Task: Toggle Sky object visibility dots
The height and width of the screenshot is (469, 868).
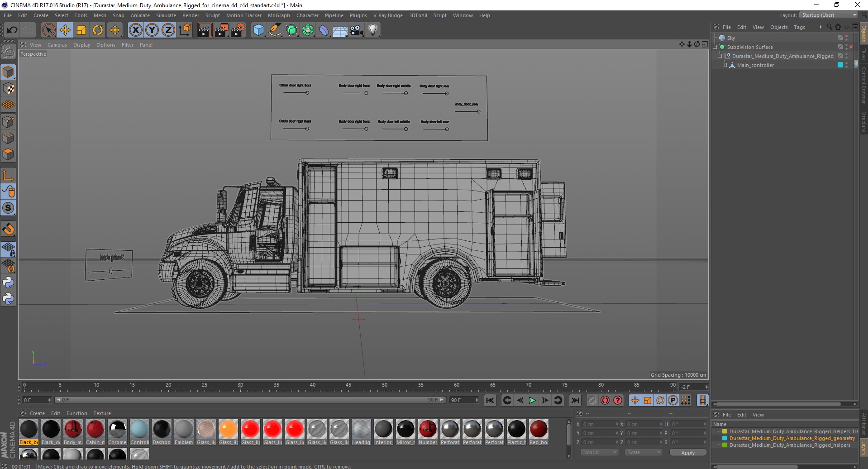Action: (x=847, y=38)
